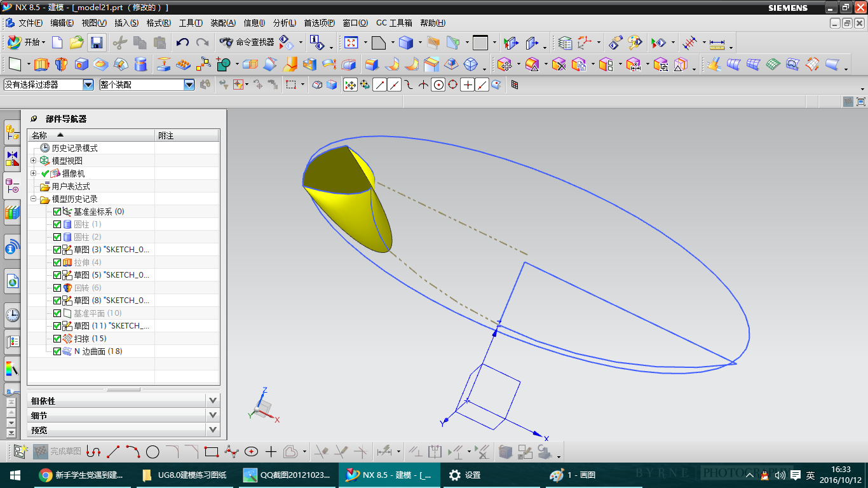Open the 编辑(E) menu
The height and width of the screenshot is (488, 868).
pos(62,23)
